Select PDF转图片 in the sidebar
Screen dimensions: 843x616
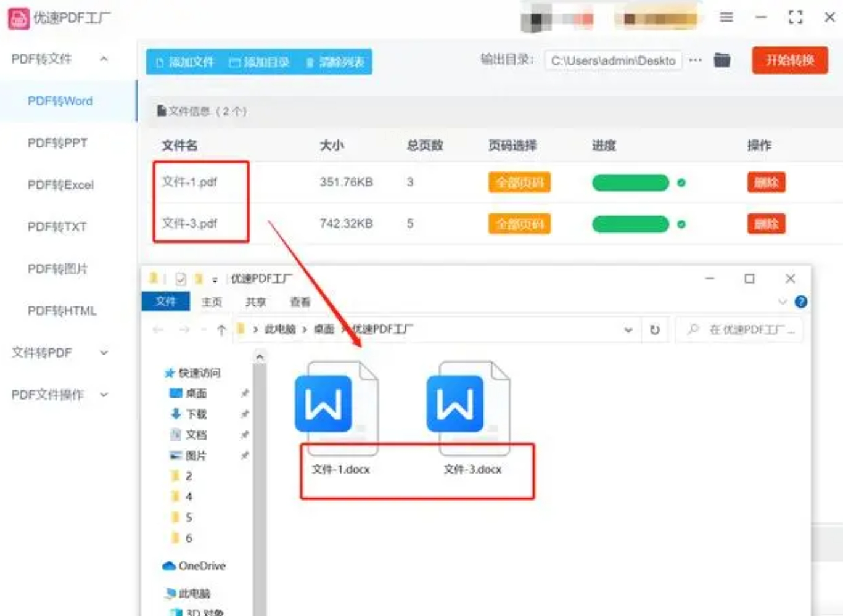[x=57, y=268]
